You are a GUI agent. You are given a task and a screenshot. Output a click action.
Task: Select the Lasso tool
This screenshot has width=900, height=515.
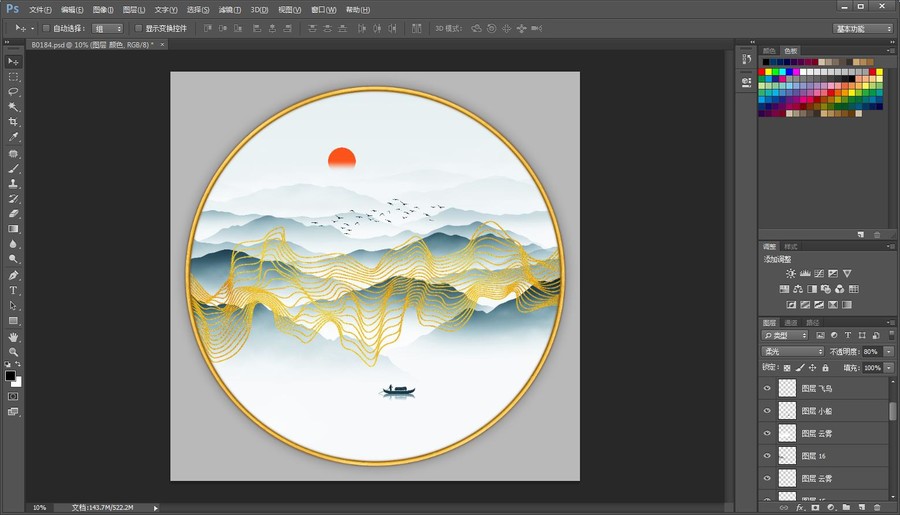tap(13, 92)
